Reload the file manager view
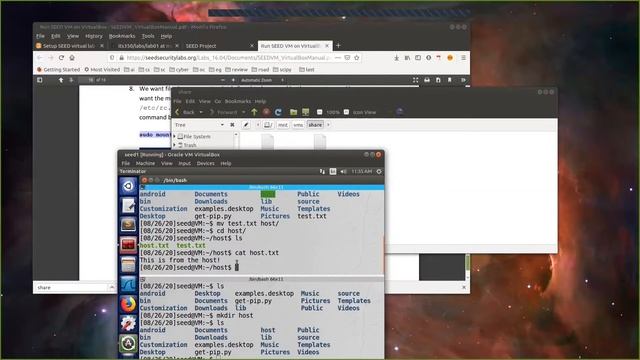 278,112
